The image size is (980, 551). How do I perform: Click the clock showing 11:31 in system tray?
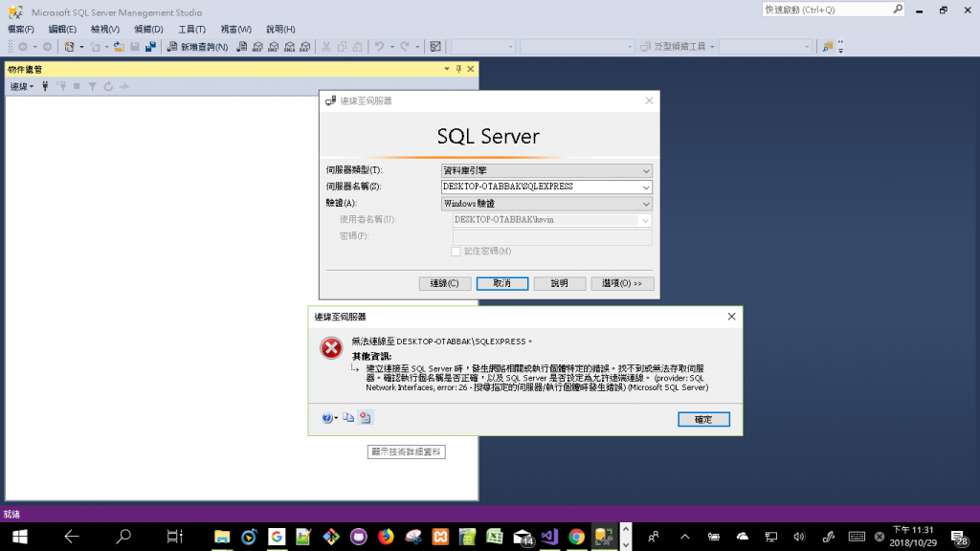(913, 537)
